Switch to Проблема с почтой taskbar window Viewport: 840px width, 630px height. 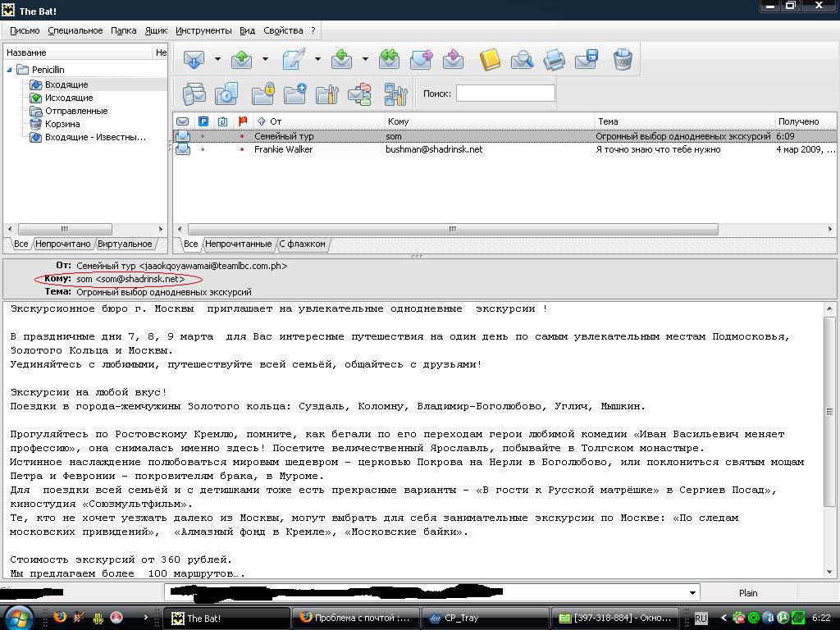(354, 618)
